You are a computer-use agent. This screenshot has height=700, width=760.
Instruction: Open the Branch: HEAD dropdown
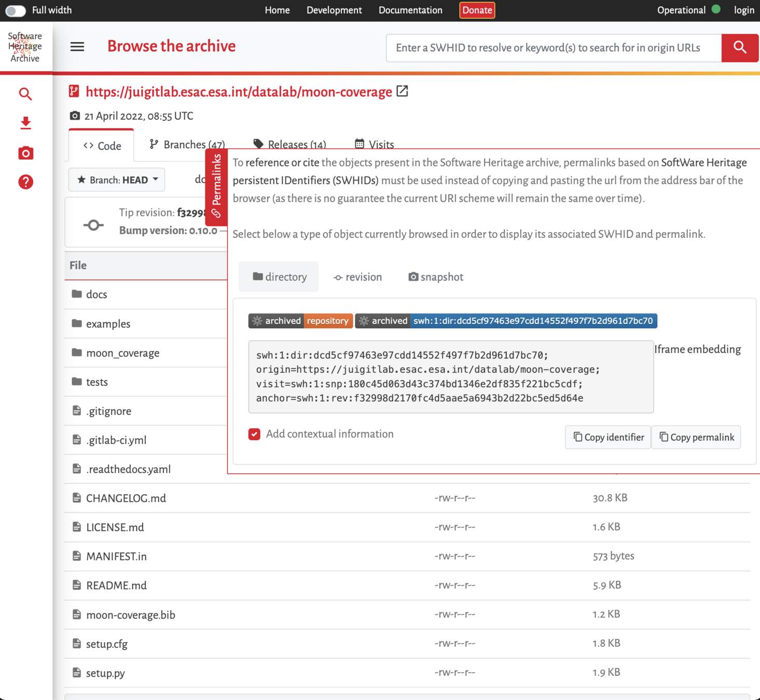117,180
